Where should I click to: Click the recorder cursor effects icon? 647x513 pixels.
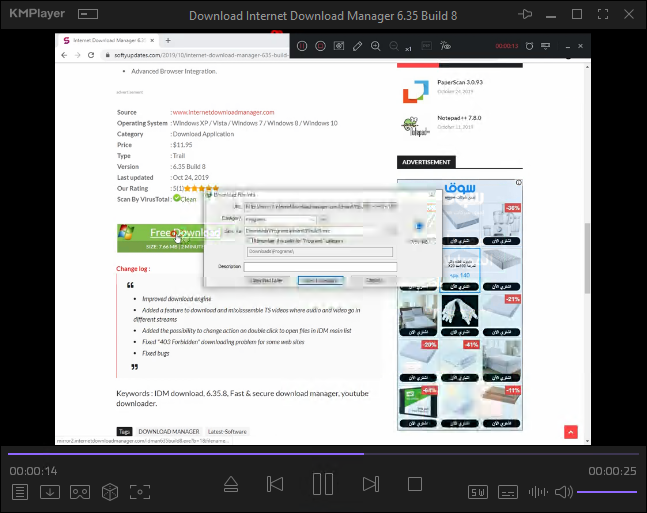[445, 46]
